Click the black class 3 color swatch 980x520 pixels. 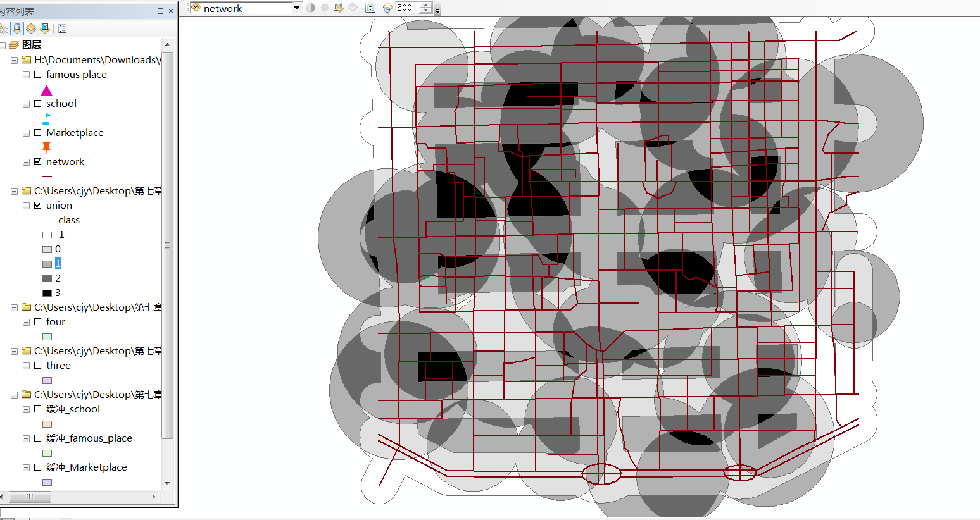47,293
